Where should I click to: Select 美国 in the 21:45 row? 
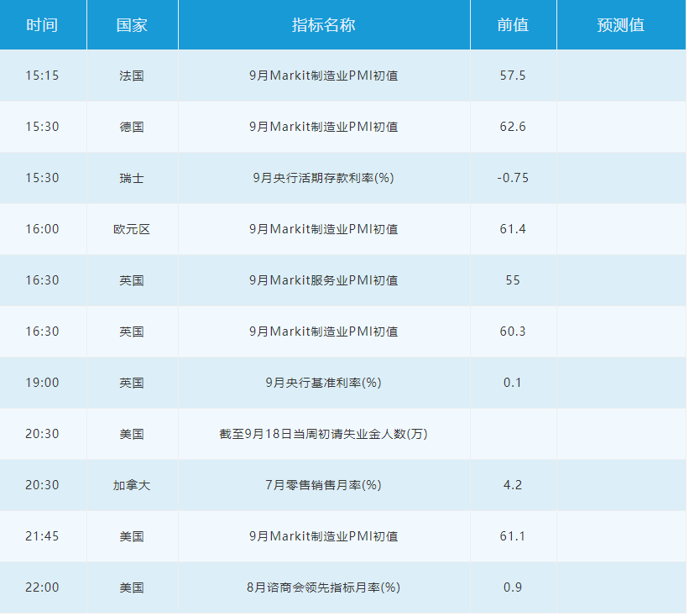132,536
